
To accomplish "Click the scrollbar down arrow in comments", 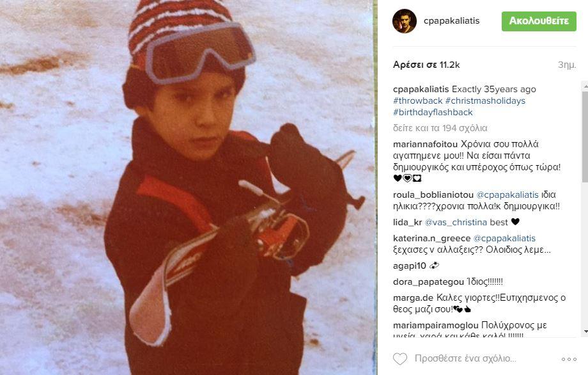I will coord(585,332).
